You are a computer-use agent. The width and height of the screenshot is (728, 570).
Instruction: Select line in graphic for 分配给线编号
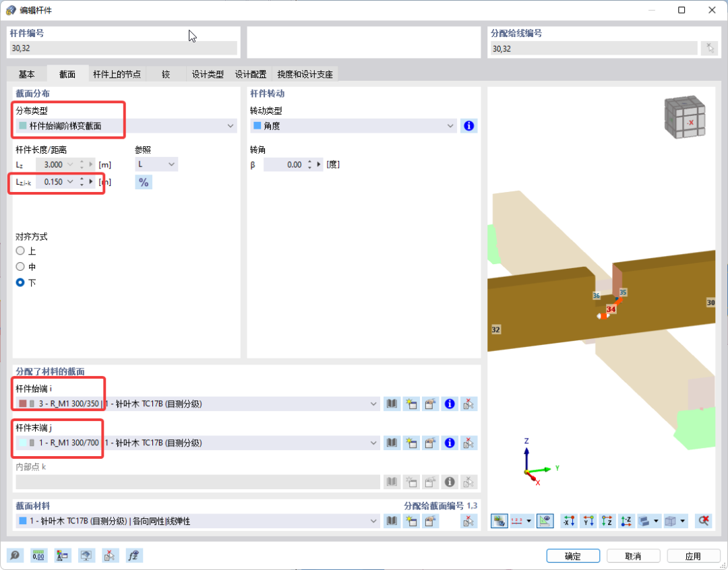pos(709,49)
